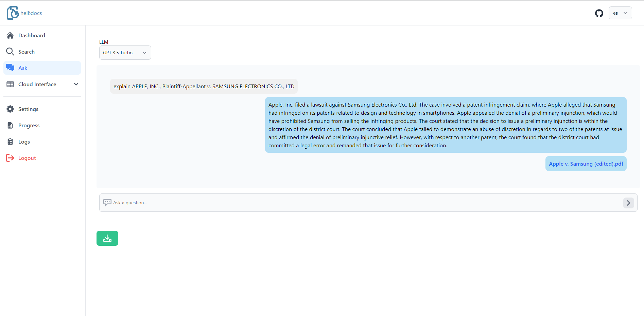644x316 pixels.
Task: Click the blue answer text bubble
Action: (x=446, y=125)
